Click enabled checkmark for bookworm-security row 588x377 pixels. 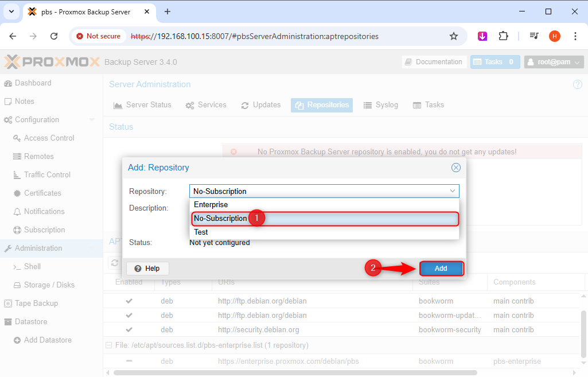point(129,330)
